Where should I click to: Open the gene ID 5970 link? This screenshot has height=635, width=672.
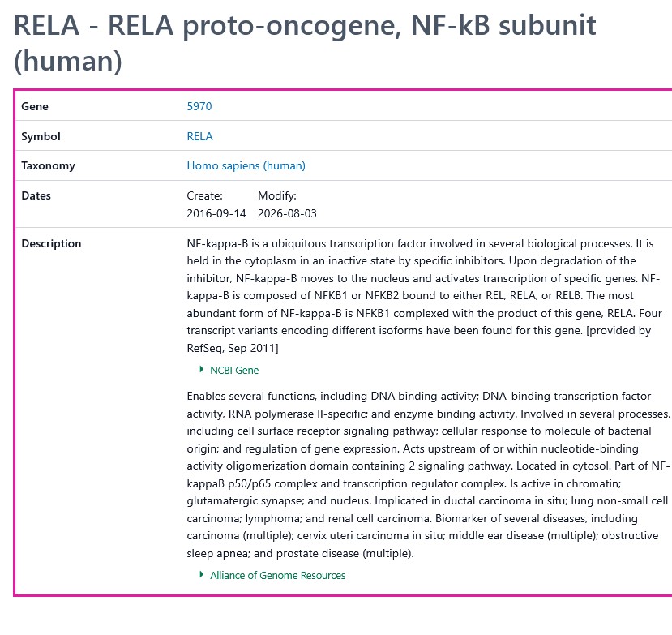tap(199, 106)
